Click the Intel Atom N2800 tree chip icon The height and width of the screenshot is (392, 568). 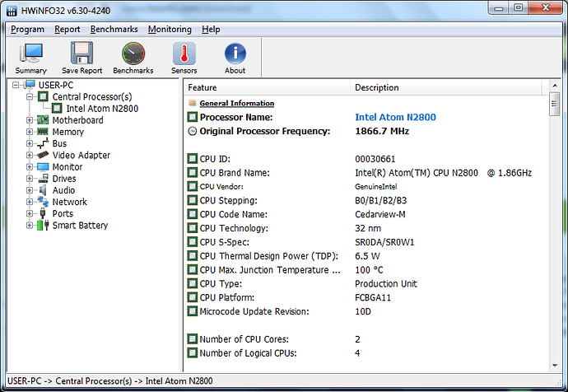click(x=57, y=109)
